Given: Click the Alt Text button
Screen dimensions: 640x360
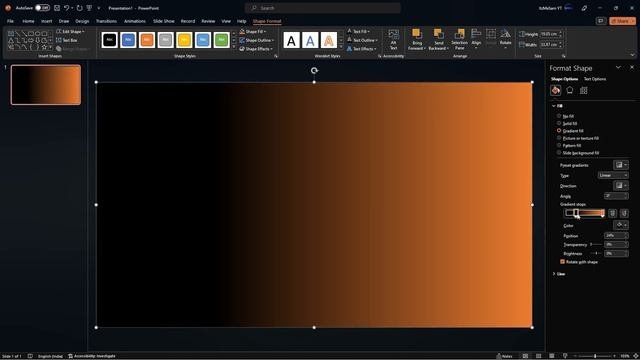Looking at the screenshot, I should tap(393, 39).
